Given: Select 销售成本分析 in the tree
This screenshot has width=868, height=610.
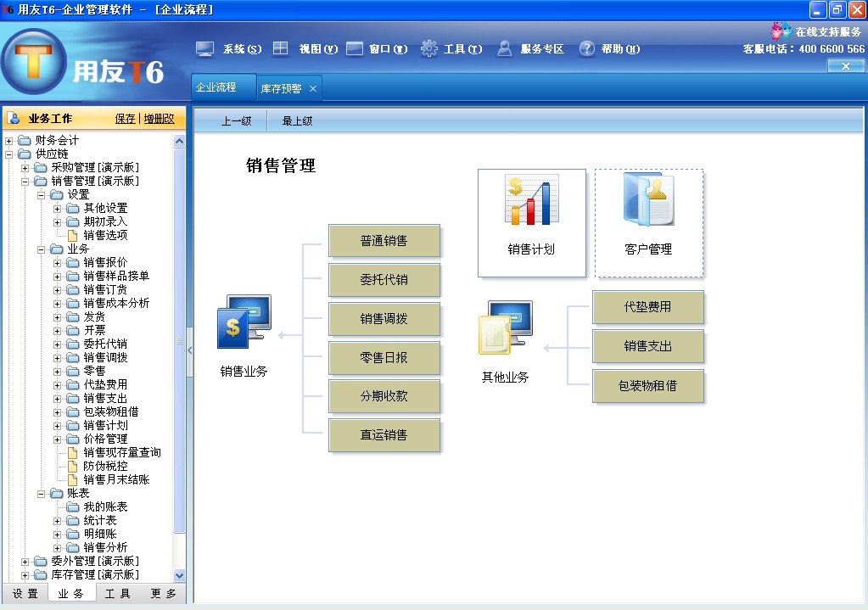Looking at the screenshot, I should tap(116, 304).
